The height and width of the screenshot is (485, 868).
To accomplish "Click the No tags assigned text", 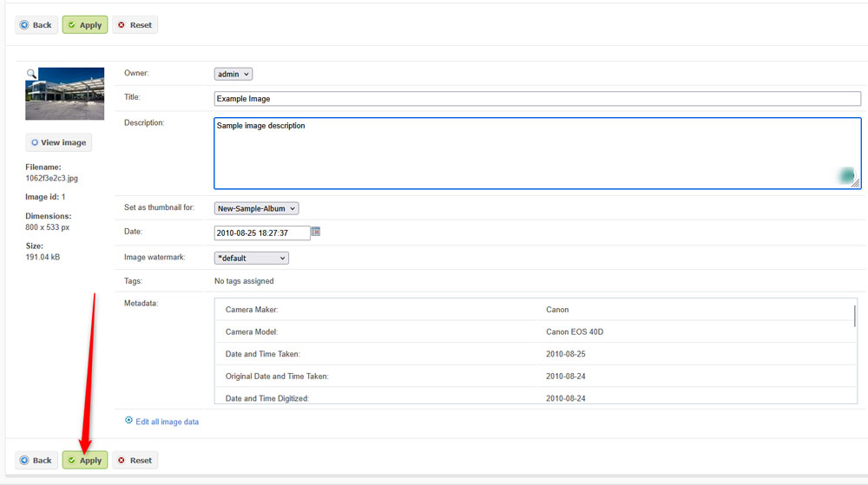I will 244,281.
